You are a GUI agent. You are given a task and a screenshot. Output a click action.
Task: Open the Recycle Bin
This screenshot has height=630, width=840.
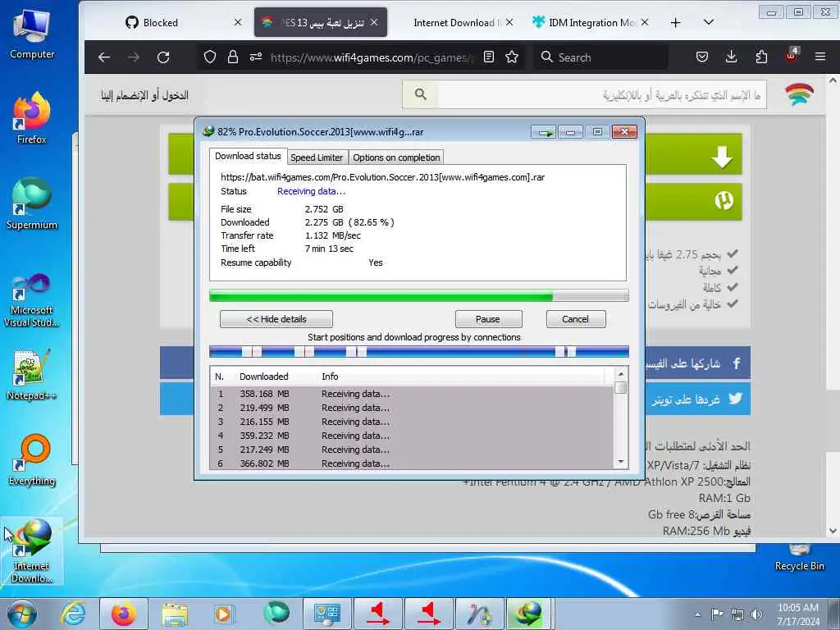(799, 558)
